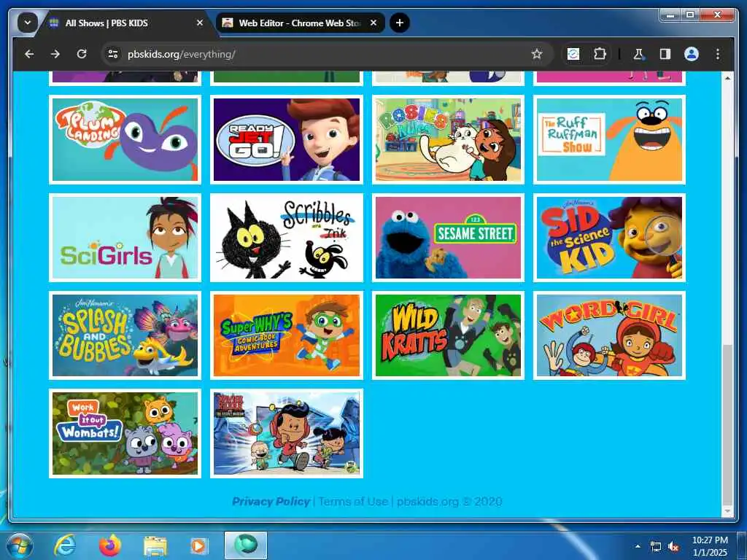Open the network tray icon
Screen dimensions: 747x560
tap(656, 547)
